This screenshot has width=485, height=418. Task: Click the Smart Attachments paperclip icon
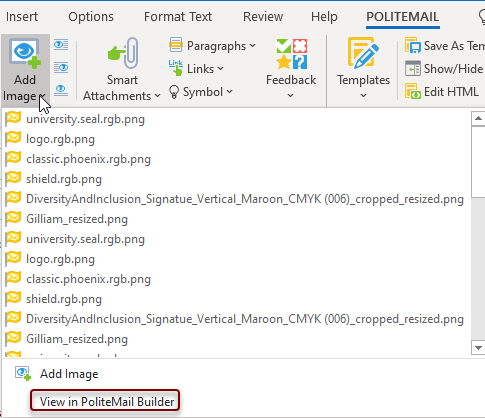click(x=123, y=54)
